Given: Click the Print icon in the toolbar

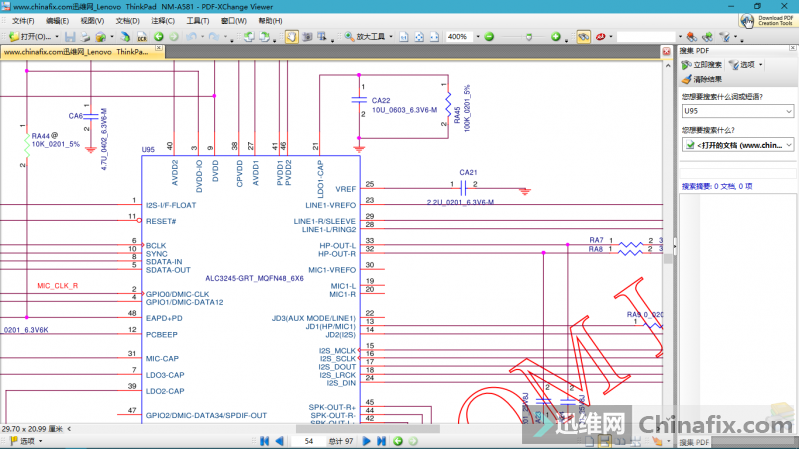Looking at the screenshot, I should 85,37.
